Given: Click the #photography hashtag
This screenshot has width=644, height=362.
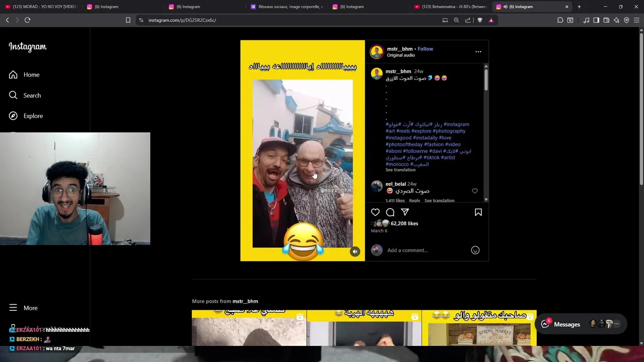Looking at the screenshot, I should point(449,131).
